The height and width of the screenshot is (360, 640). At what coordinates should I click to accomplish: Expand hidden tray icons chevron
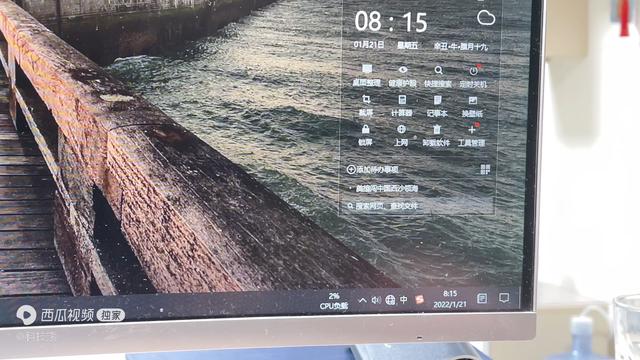(x=362, y=300)
